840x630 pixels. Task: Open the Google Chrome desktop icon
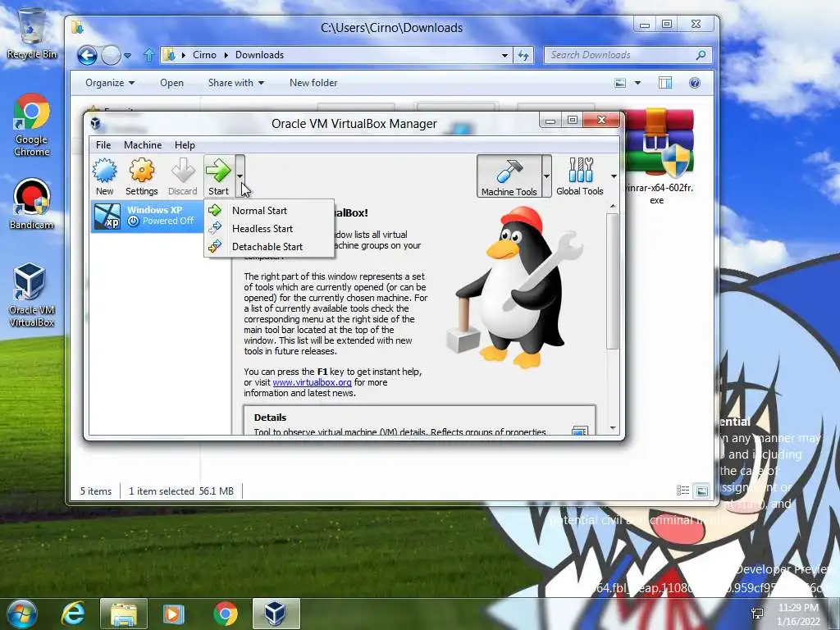click(x=32, y=125)
